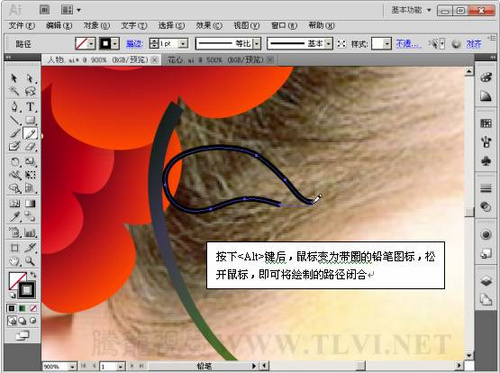This screenshot has height=373, width=500.
Task: Click the Go to Bridge button
Action: pos(45,10)
